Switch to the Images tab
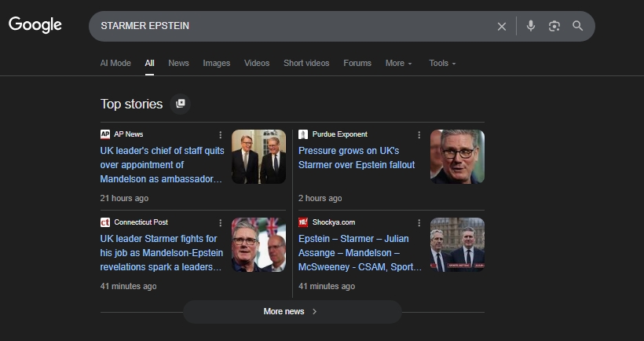 pyautogui.click(x=217, y=63)
